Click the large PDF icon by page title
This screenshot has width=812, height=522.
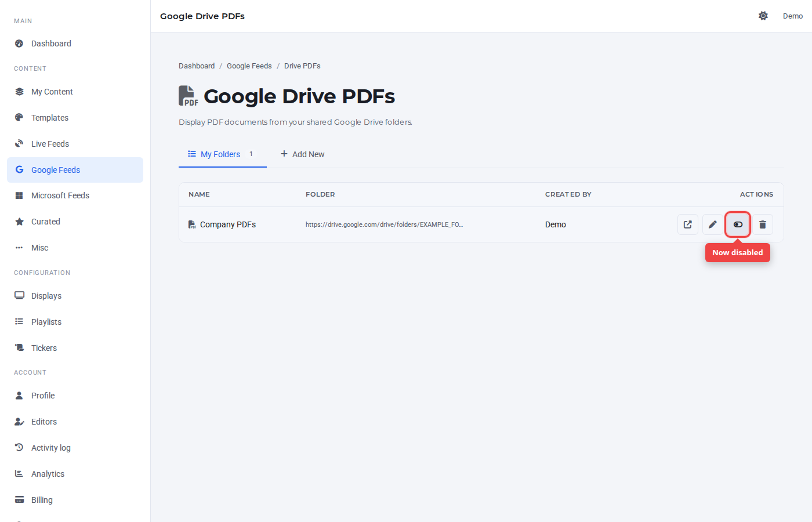pyautogui.click(x=188, y=96)
